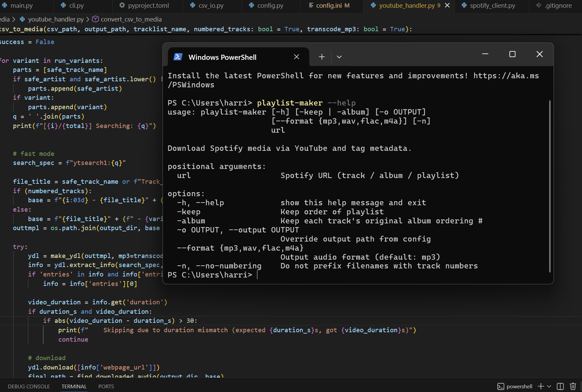Click the PowerShell logo icon on the tab

(x=178, y=57)
